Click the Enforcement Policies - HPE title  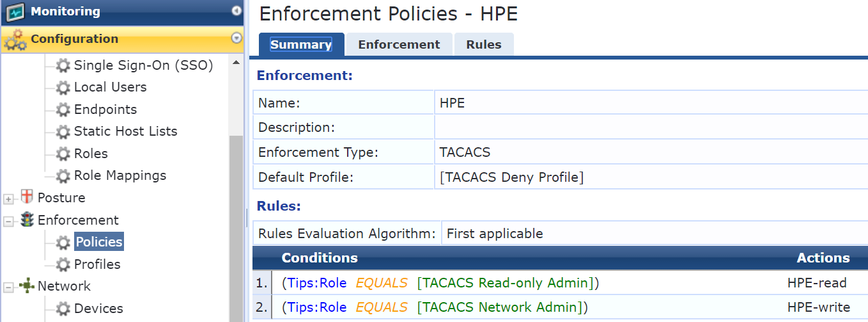coord(389,13)
